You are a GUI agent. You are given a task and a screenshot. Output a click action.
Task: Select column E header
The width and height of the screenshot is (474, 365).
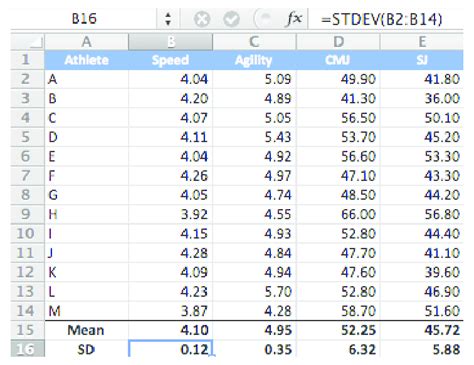(x=422, y=42)
